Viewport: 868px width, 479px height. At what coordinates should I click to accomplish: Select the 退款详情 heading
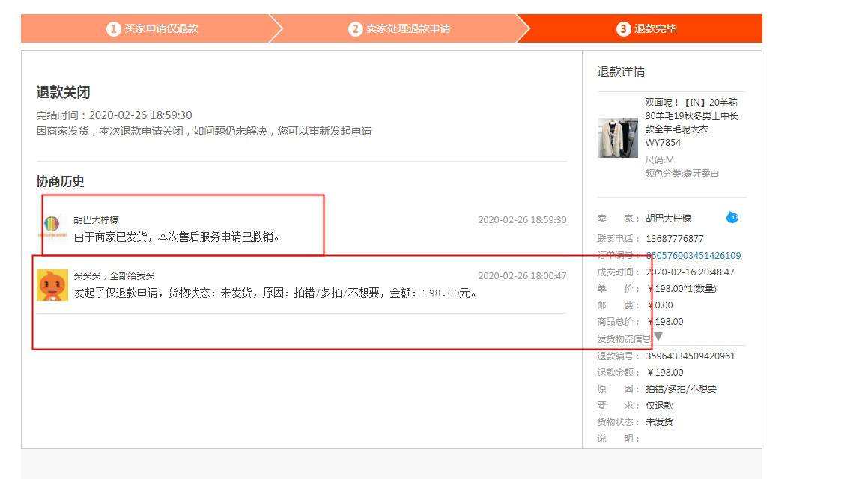pyautogui.click(x=621, y=71)
